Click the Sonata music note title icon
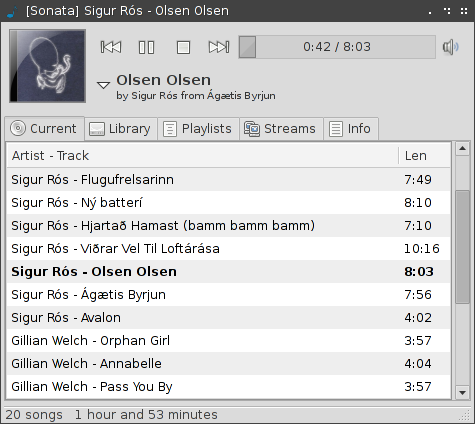This screenshot has width=475, height=424. [x=12, y=11]
